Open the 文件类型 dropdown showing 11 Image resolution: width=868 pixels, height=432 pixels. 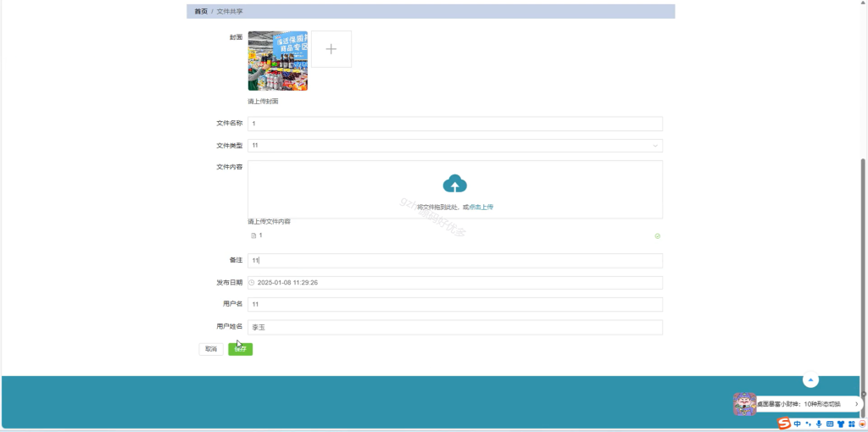(x=455, y=146)
